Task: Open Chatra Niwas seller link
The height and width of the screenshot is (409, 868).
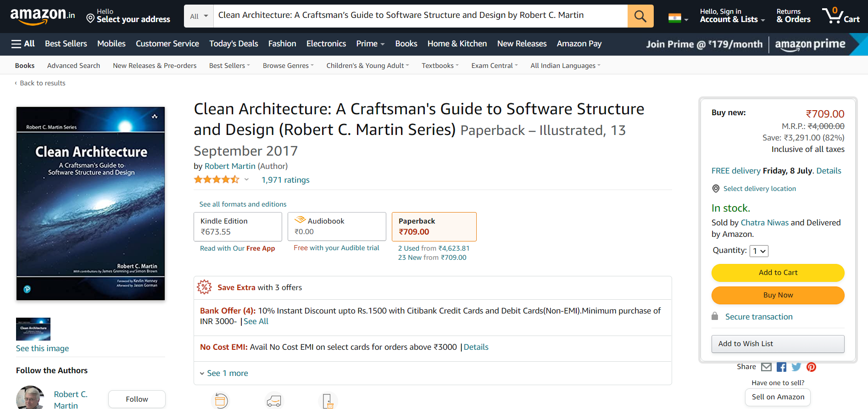Action: click(764, 223)
